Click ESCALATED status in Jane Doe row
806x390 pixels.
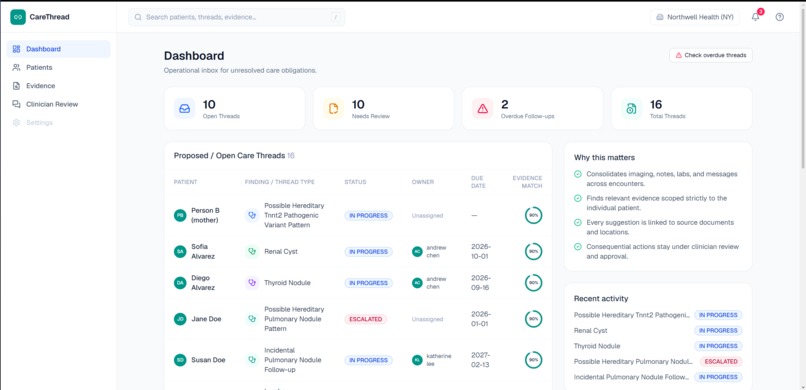[365, 319]
